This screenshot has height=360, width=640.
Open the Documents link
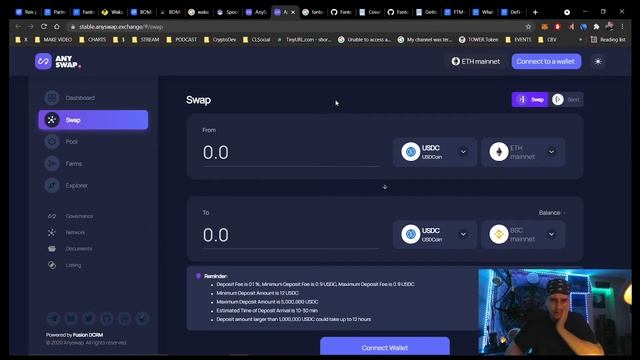pos(79,249)
